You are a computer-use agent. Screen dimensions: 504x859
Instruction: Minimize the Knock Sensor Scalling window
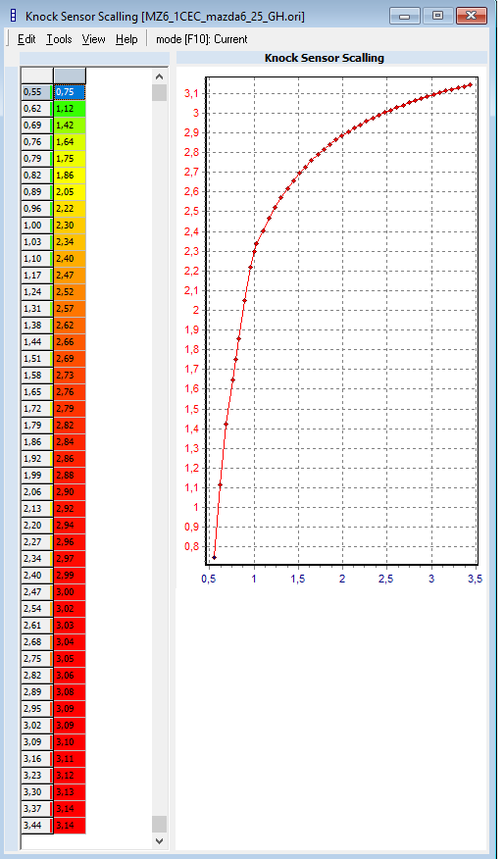pos(405,16)
